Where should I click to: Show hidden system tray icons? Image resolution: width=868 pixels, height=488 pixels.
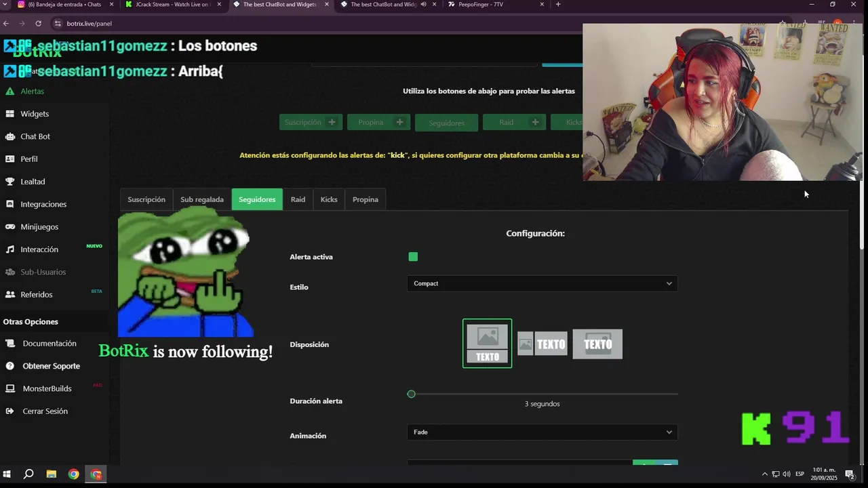[x=765, y=474]
